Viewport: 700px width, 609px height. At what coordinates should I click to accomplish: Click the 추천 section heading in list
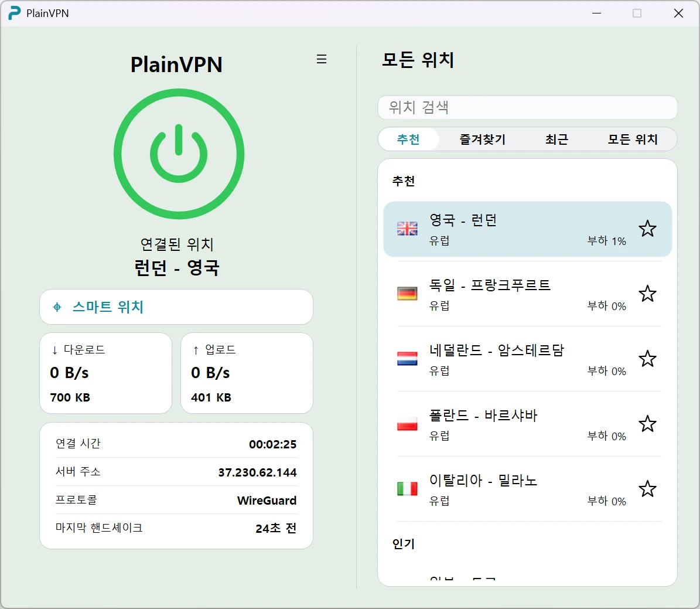[404, 181]
